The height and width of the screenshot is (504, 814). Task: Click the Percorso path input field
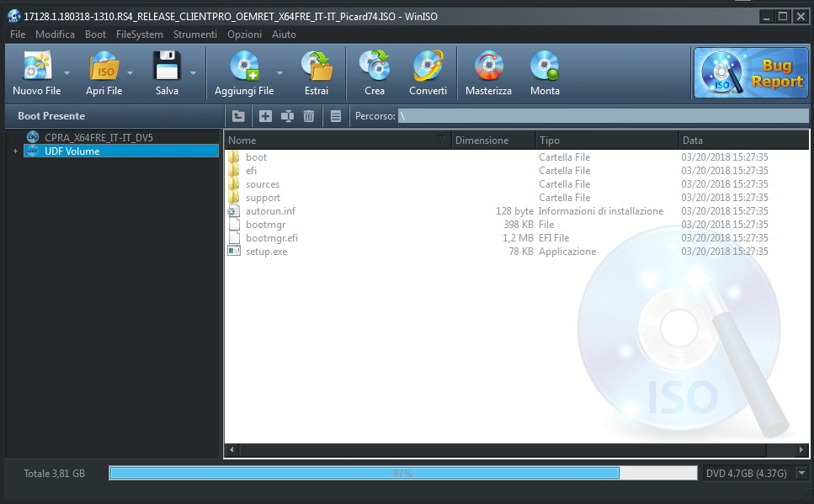[x=603, y=116]
